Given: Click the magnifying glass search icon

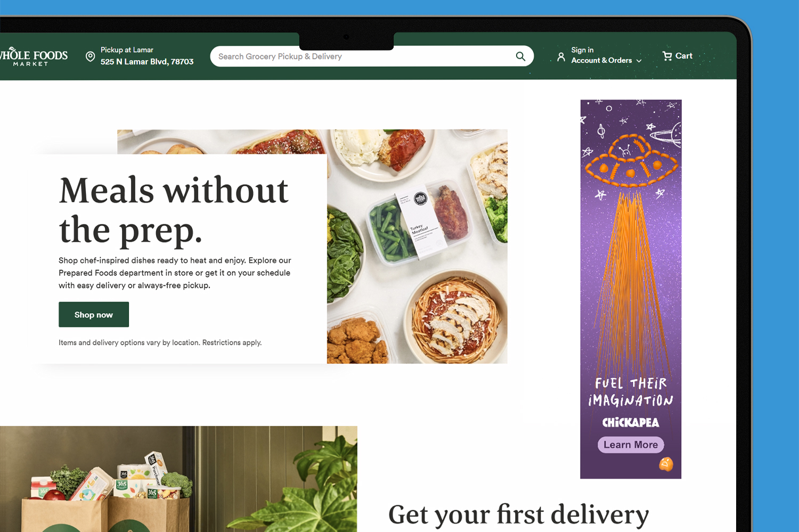Looking at the screenshot, I should pyautogui.click(x=520, y=56).
